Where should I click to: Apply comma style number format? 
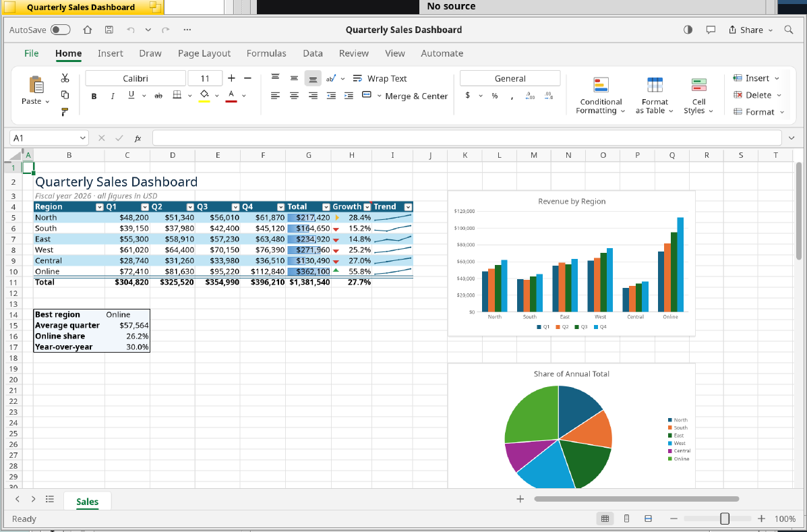click(x=512, y=96)
